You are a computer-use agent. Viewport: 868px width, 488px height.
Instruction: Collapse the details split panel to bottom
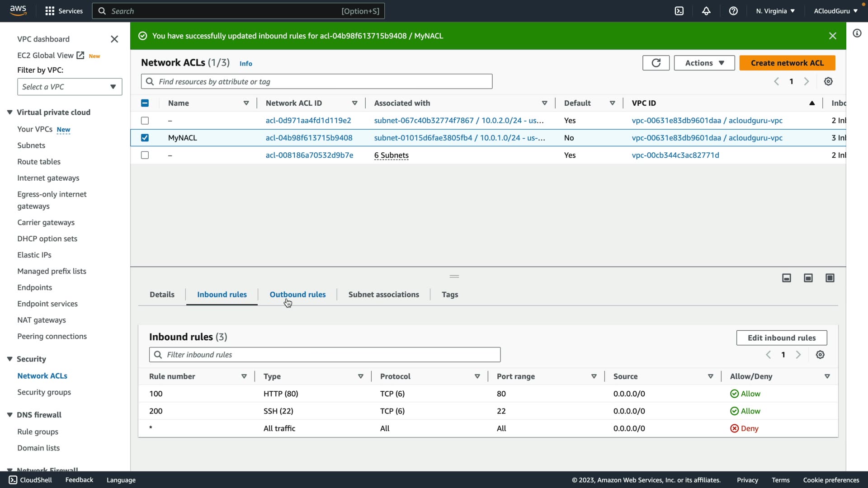coord(787,278)
